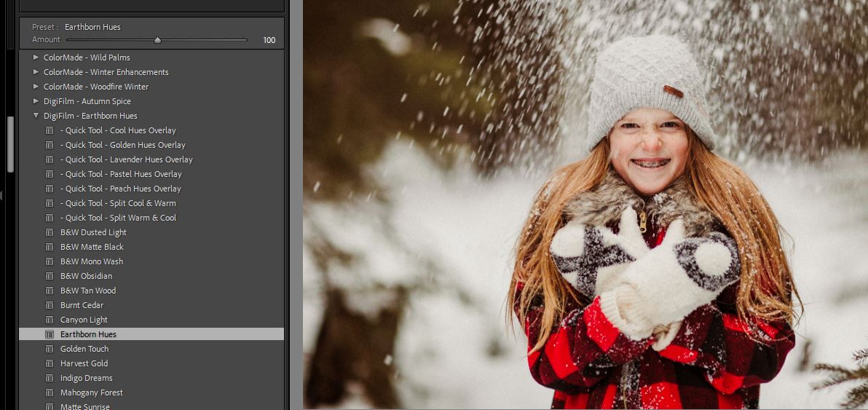The image size is (868, 410).
Task: Expand the ColorMade - Wild Palms group
Action: click(36, 58)
